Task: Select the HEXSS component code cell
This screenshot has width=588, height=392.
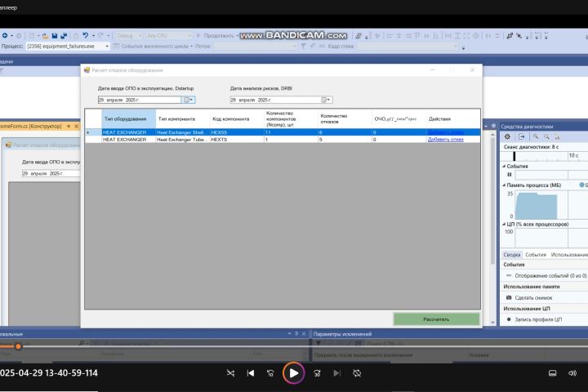Action: 237,132
